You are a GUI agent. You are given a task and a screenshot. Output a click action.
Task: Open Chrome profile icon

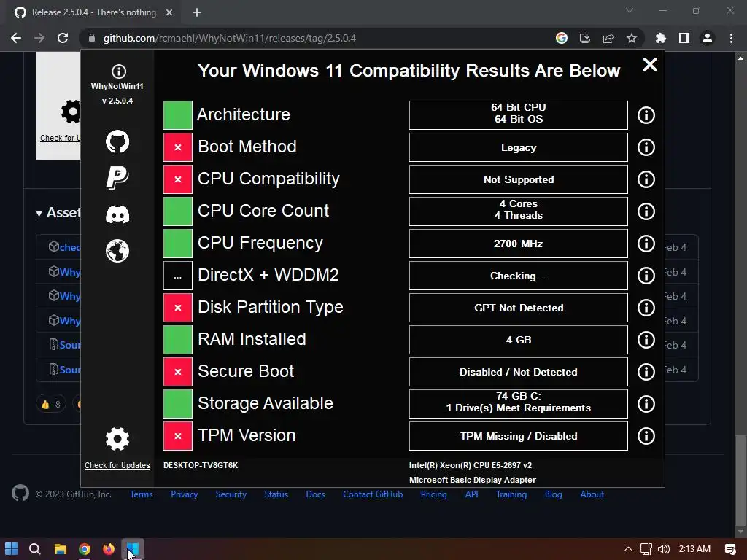tap(708, 38)
